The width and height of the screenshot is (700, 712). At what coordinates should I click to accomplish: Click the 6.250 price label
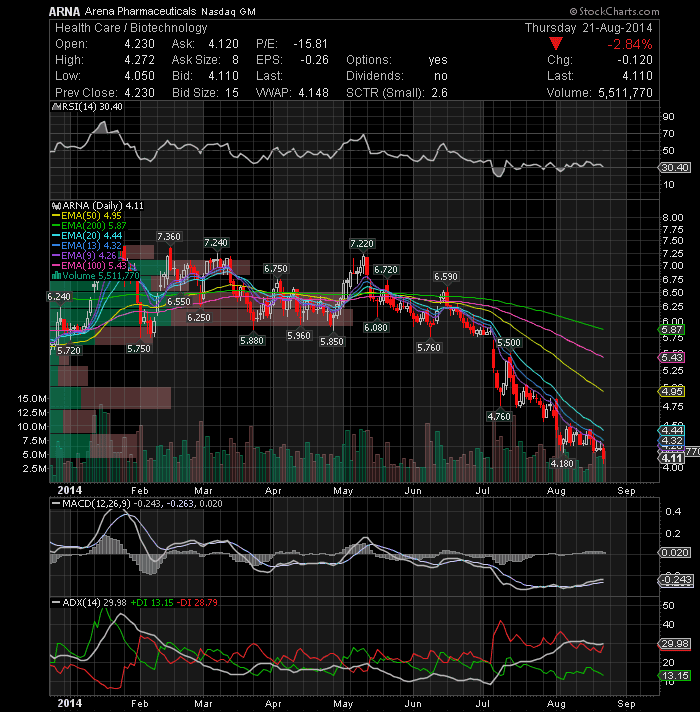point(199,317)
